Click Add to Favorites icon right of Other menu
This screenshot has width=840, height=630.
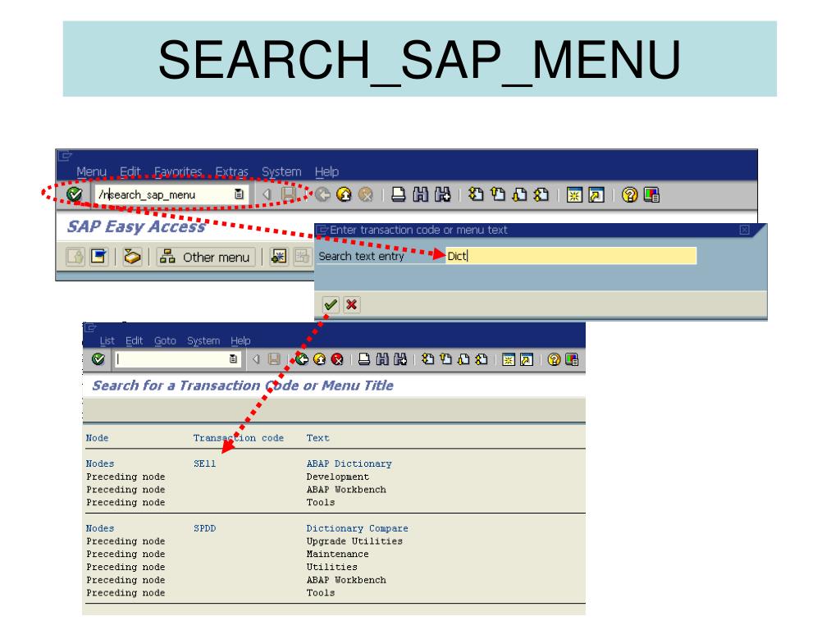(x=279, y=257)
